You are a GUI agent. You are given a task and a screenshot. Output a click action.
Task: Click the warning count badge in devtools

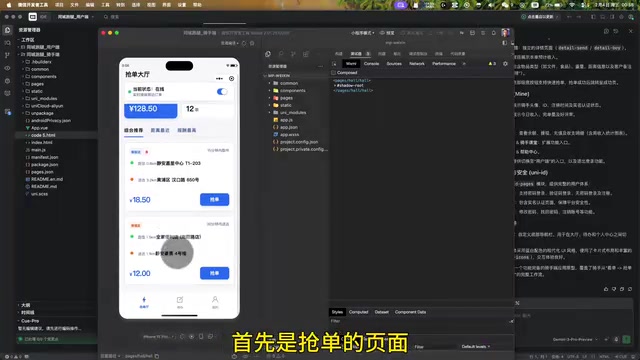[x=492, y=64]
